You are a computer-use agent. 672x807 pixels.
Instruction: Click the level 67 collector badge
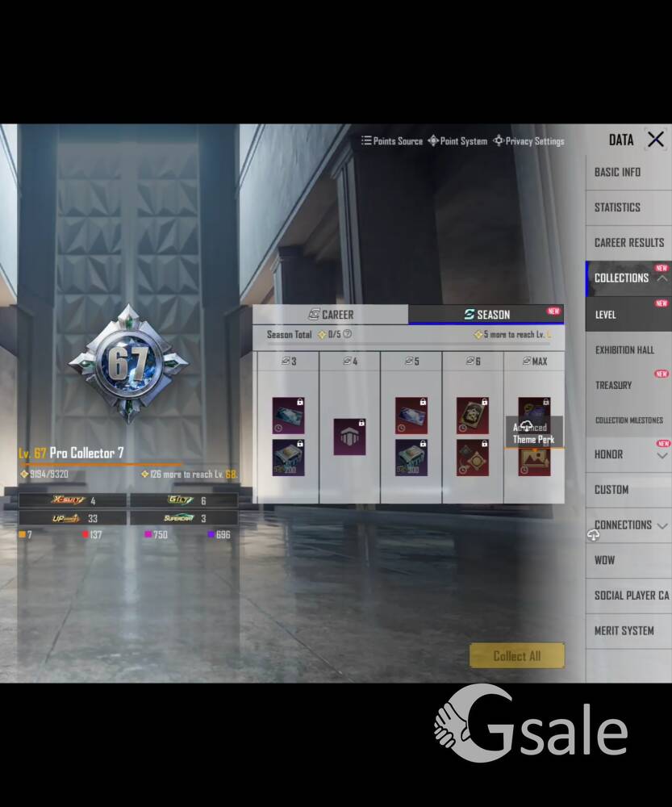click(128, 365)
